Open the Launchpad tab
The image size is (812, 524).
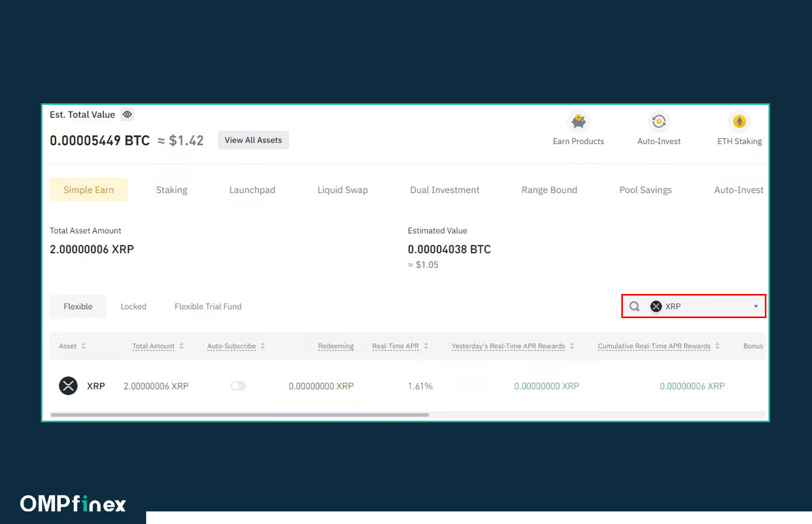[252, 190]
